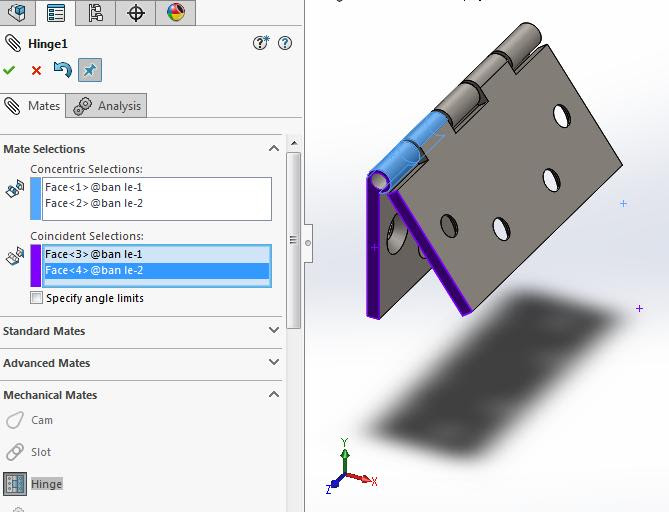The image size is (669, 512).
Task: Open the FeatureManager design tree tab
Action: click(17, 13)
